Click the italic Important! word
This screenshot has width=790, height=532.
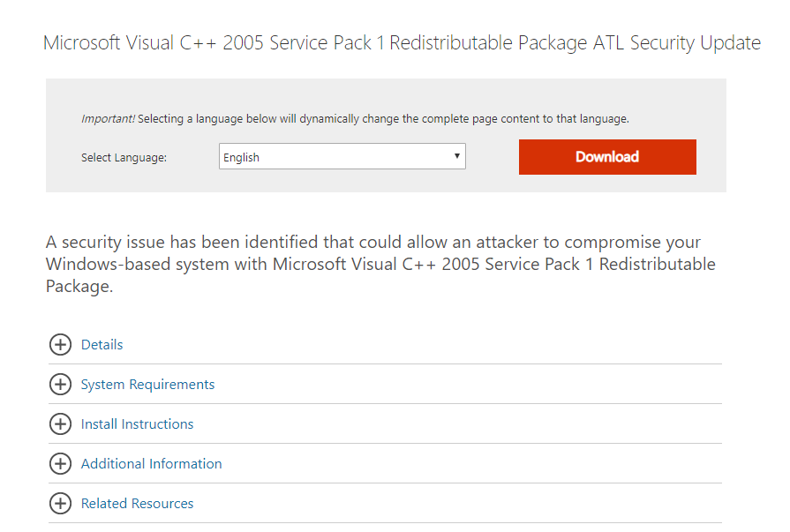click(108, 119)
